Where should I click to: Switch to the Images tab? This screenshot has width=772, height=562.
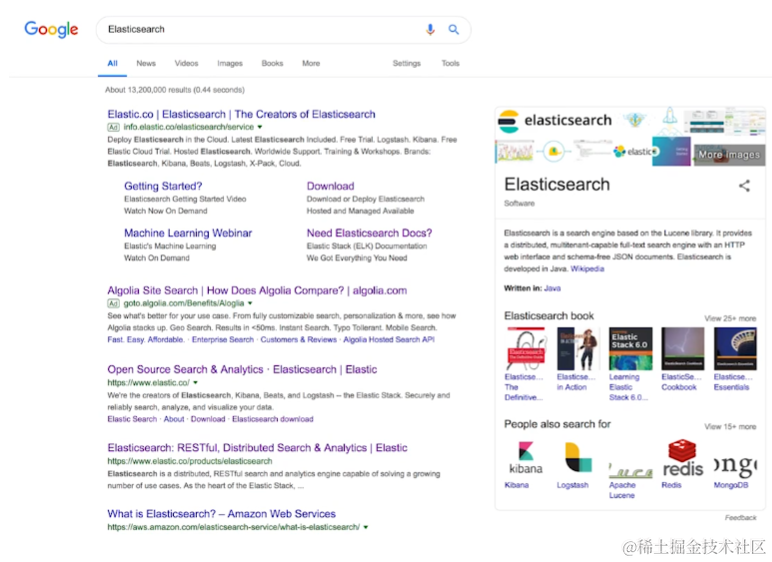click(230, 63)
